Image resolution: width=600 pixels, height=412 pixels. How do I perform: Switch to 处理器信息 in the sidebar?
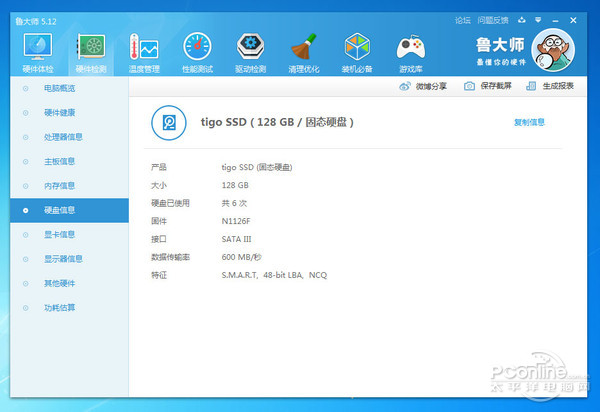[x=64, y=137]
